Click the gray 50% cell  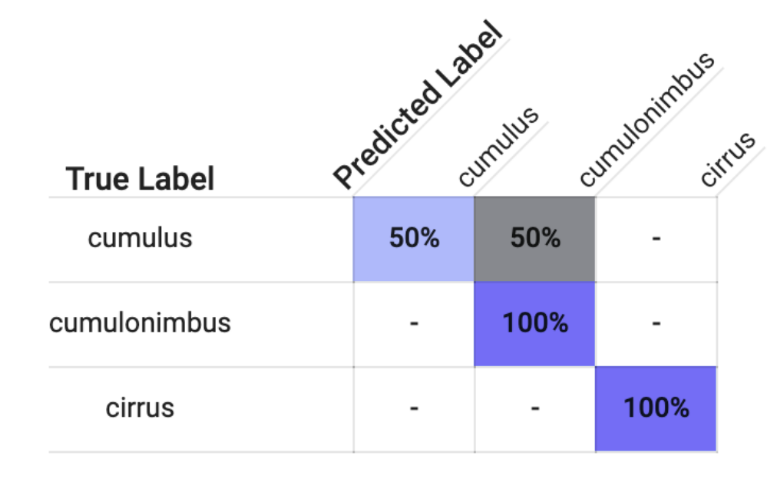[x=535, y=239]
